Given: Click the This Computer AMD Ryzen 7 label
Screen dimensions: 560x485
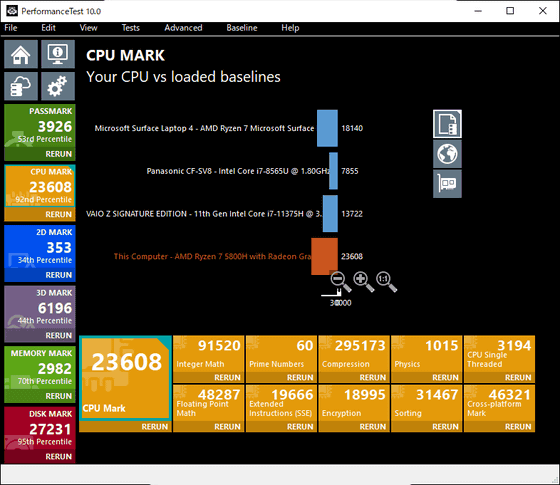Looking at the screenshot, I should coord(212,256).
